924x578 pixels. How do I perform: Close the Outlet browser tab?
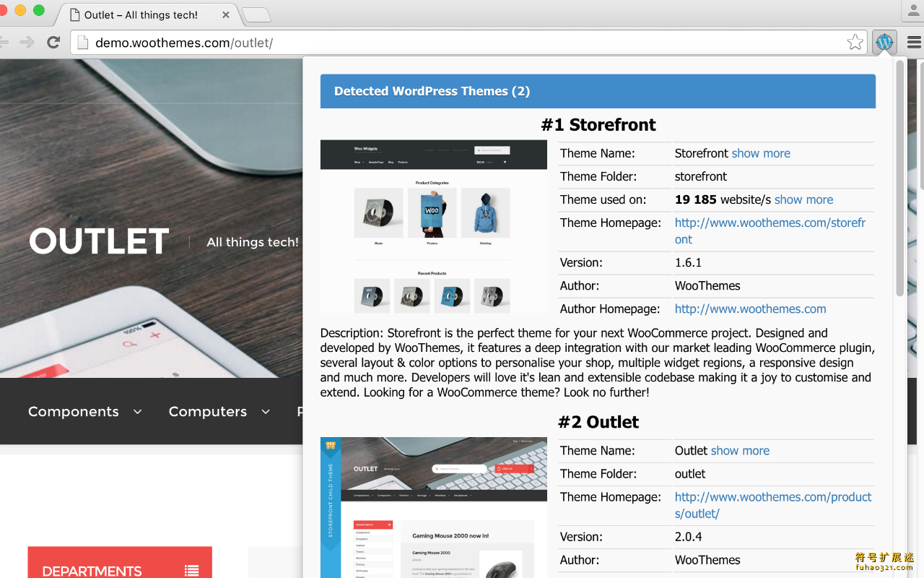[x=226, y=14]
